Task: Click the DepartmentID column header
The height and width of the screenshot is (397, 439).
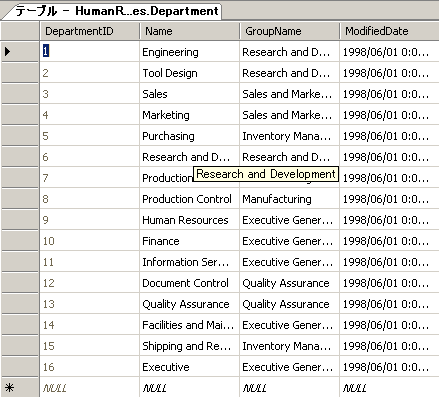Action: (x=89, y=31)
